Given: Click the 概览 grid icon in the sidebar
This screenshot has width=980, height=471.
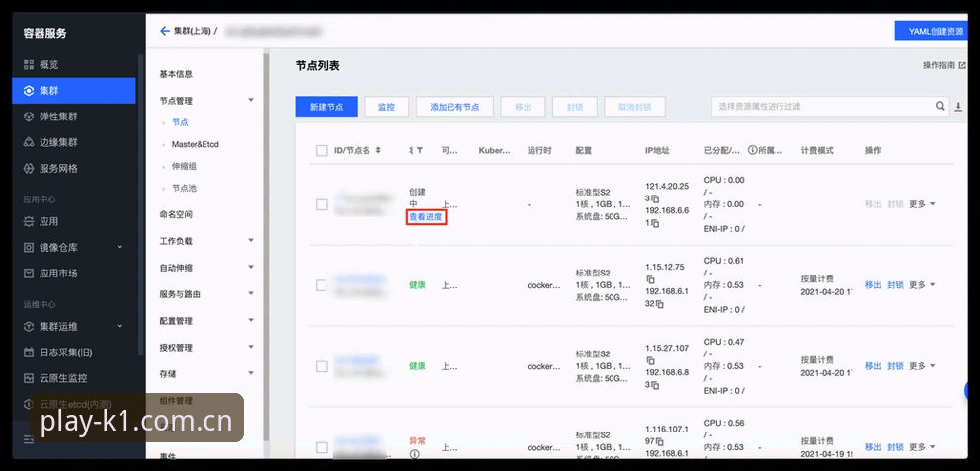Looking at the screenshot, I should click(28, 64).
